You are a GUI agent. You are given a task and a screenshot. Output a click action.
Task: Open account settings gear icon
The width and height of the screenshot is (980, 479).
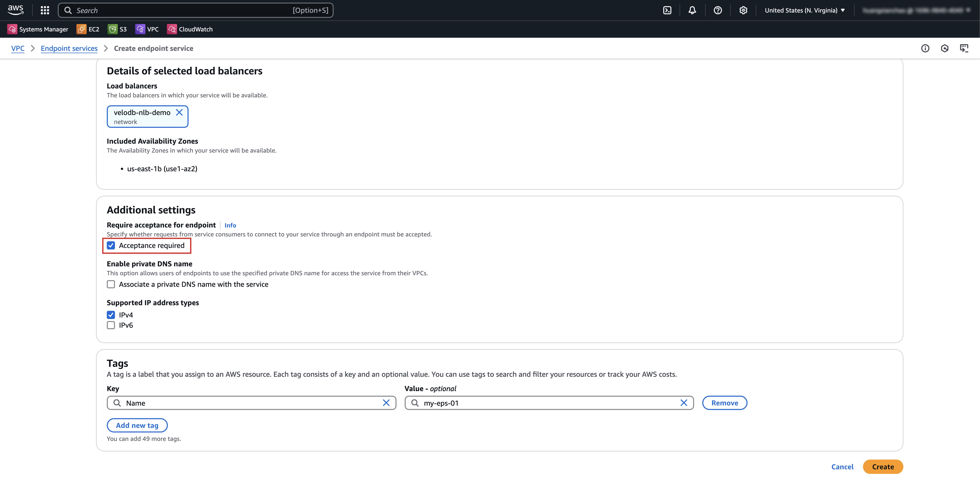[743, 10]
